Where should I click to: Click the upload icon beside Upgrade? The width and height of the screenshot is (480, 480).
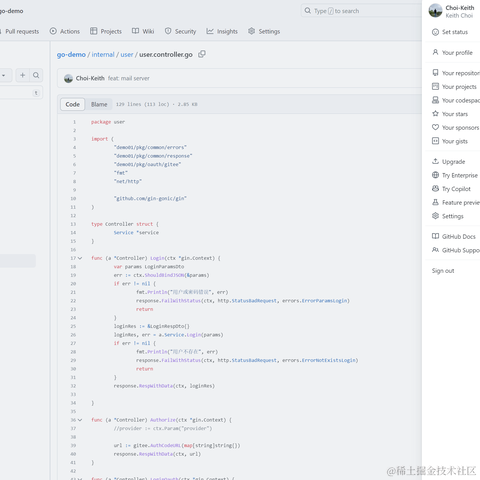tap(435, 161)
